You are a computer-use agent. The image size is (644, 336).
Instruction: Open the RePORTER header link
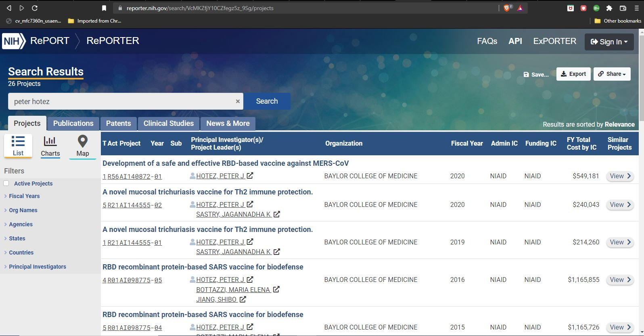[x=113, y=41]
